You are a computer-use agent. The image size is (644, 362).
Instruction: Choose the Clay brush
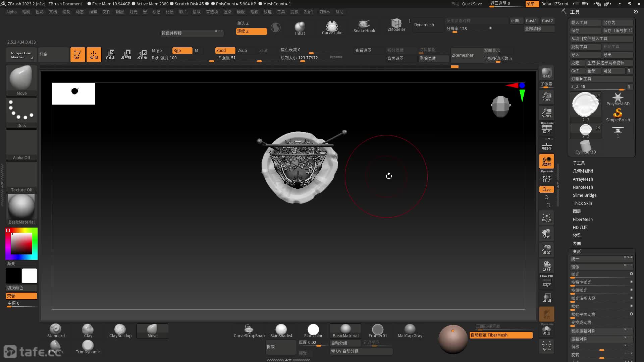pos(88,331)
